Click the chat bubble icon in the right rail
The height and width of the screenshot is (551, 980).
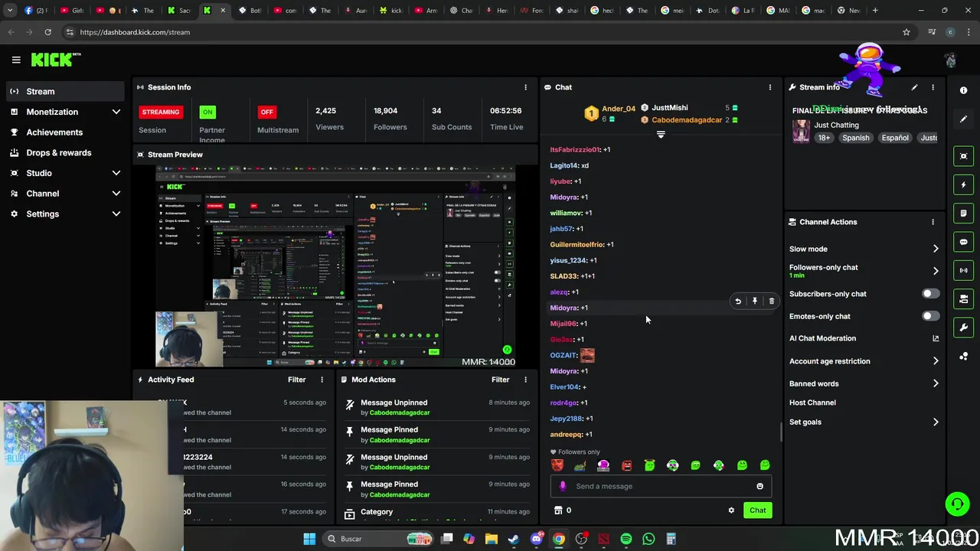(963, 242)
